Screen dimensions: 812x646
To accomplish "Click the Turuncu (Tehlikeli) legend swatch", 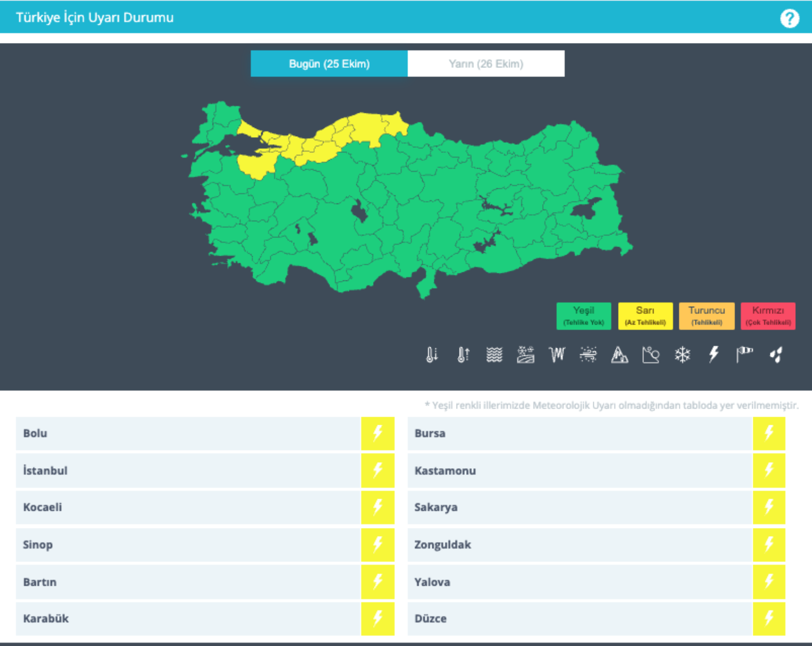I will coord(706,316).
